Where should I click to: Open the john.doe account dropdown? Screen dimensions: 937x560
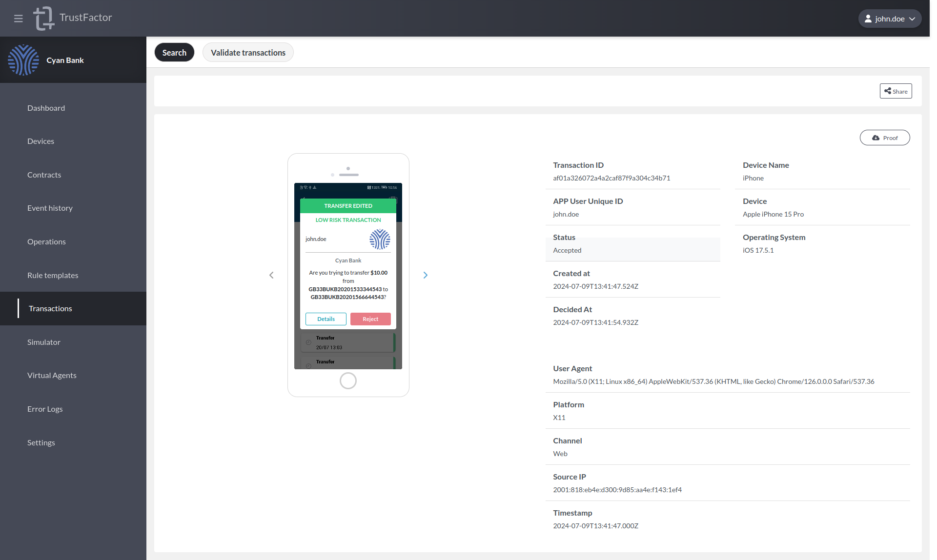[890, 19]
